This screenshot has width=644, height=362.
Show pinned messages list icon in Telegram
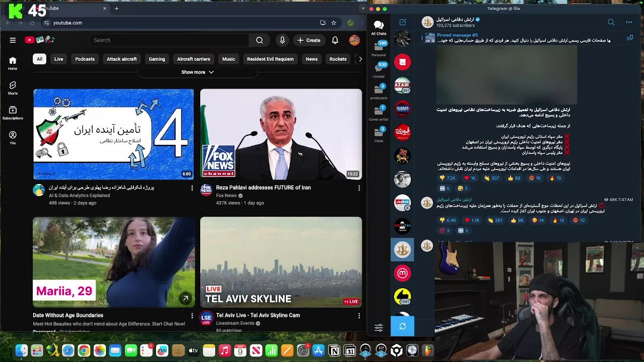pos(629,38)
